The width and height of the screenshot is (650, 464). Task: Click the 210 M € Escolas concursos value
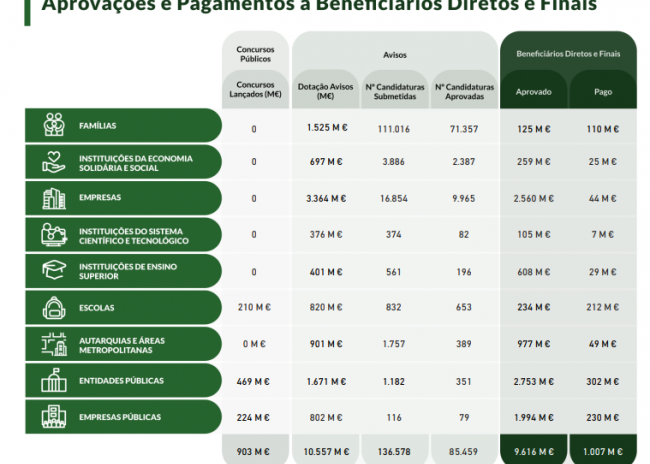[x=254, y=307]
